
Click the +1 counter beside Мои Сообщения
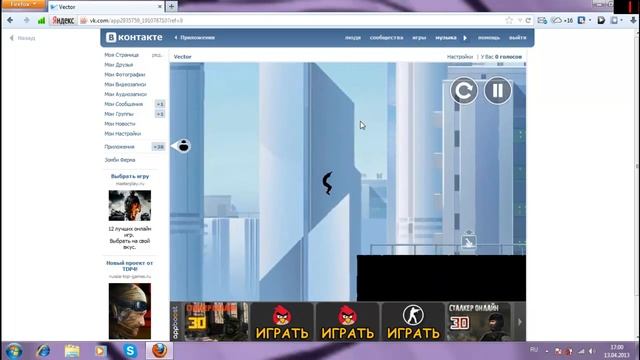point(160,104)
